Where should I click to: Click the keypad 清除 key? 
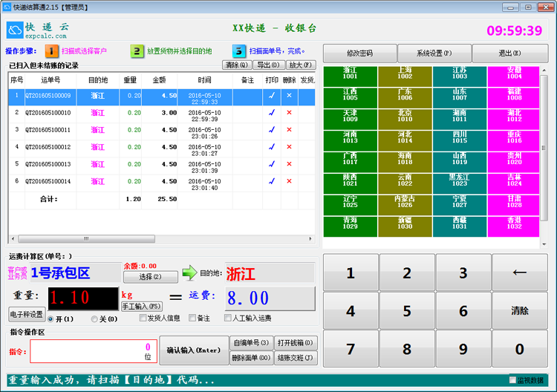coord(519,311)
